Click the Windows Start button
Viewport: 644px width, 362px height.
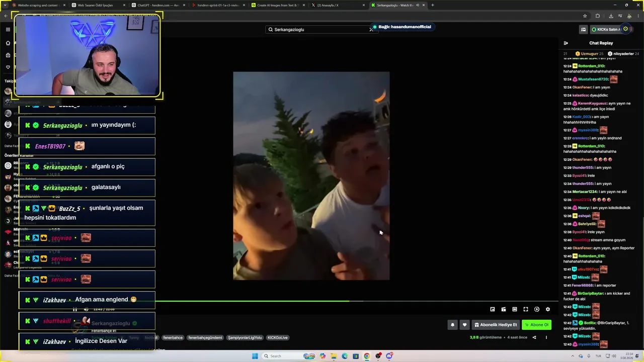pos(255,356)
